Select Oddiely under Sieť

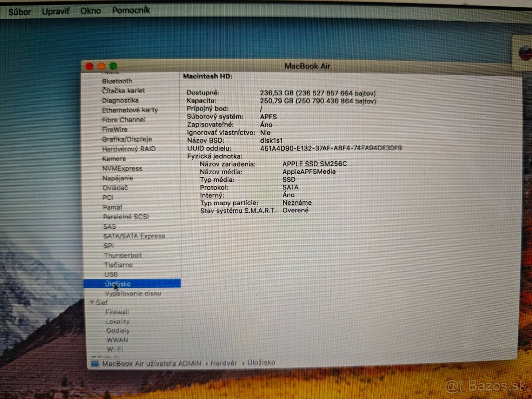pos(118,331)
